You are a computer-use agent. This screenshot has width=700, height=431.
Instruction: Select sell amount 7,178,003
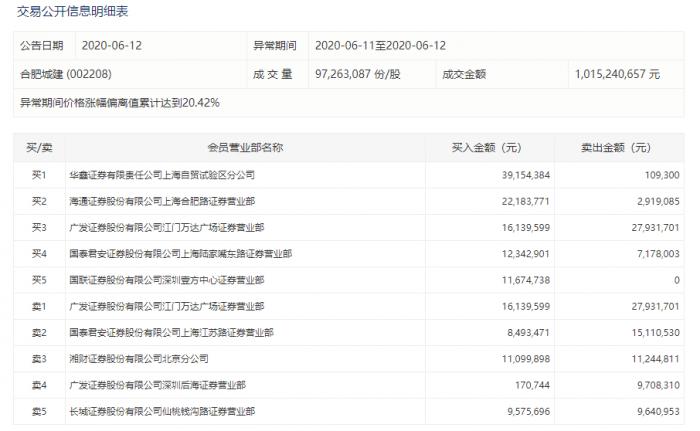pyautogui.click(x=658, y=254)
